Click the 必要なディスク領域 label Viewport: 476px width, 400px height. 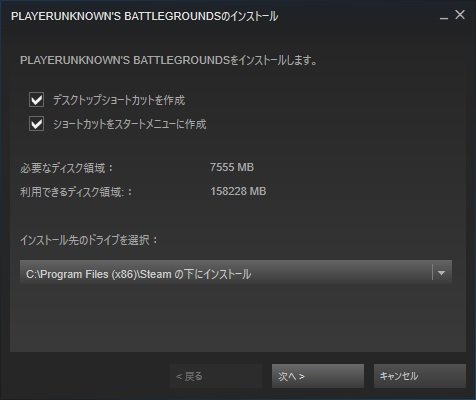tap(66, 168)
